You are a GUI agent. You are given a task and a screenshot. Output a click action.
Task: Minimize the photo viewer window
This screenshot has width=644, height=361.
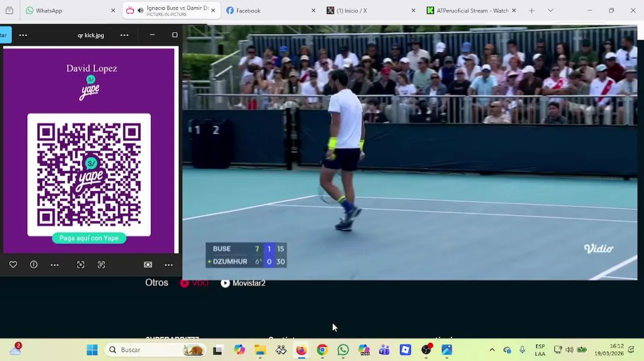[152, 35]
